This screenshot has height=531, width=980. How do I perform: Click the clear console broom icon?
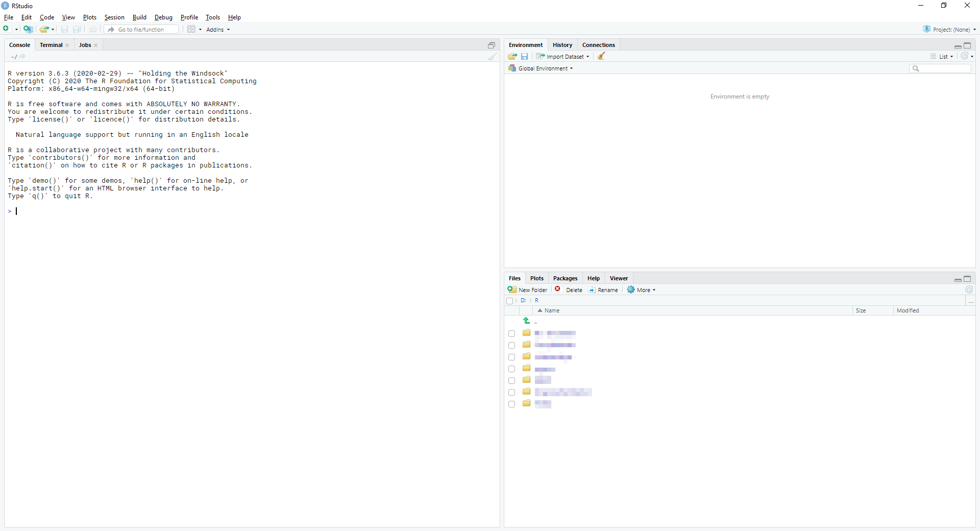(492, 57)
